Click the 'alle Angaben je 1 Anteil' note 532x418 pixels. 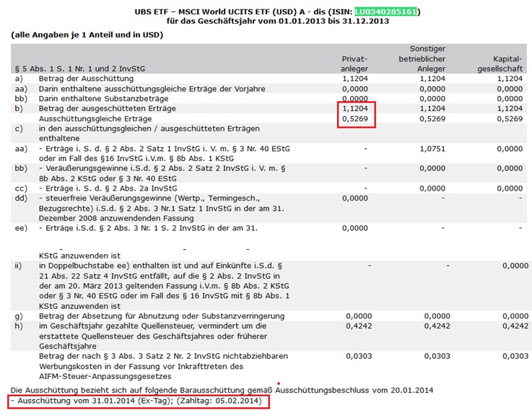[x=87, y=35]
